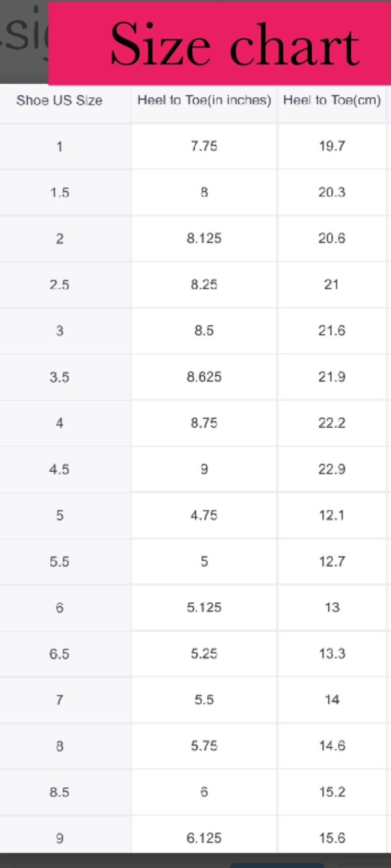The height and width of the screenshot is (868, 391).
Task: Click the Heel to Toe(in inches) header
Action: (204, 100)
